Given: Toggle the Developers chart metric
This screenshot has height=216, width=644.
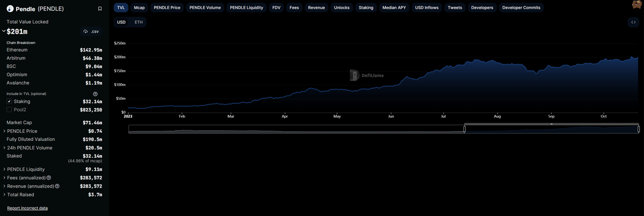Looking at the screenshot, I should (482, 8).
